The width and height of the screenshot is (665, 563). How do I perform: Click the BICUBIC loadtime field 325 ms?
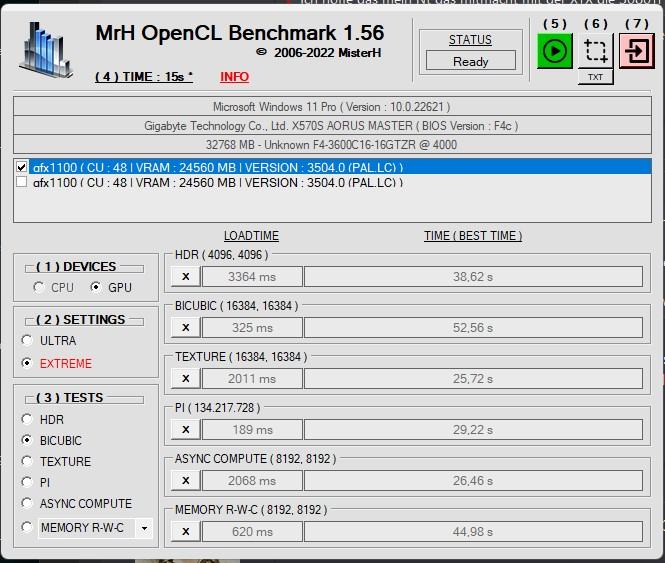click(252, 328)
